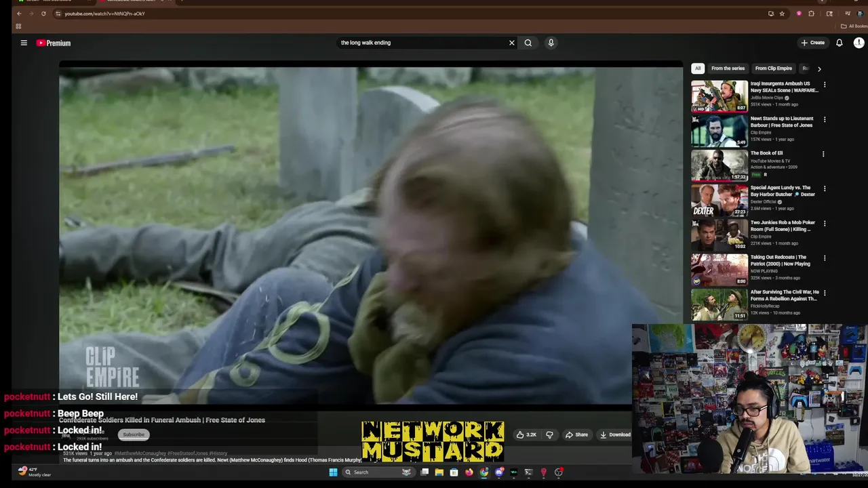The height and width of the screenshot is (488, 868).
Task: Open YouTube notifications bell
Action: point(839,43)
